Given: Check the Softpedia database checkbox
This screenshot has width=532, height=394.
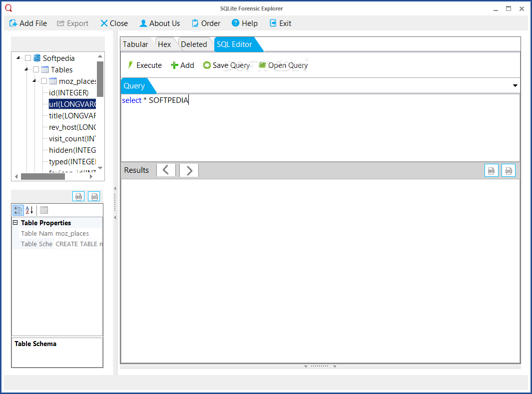Looking at the screenshot, I should tap(28, 58).
